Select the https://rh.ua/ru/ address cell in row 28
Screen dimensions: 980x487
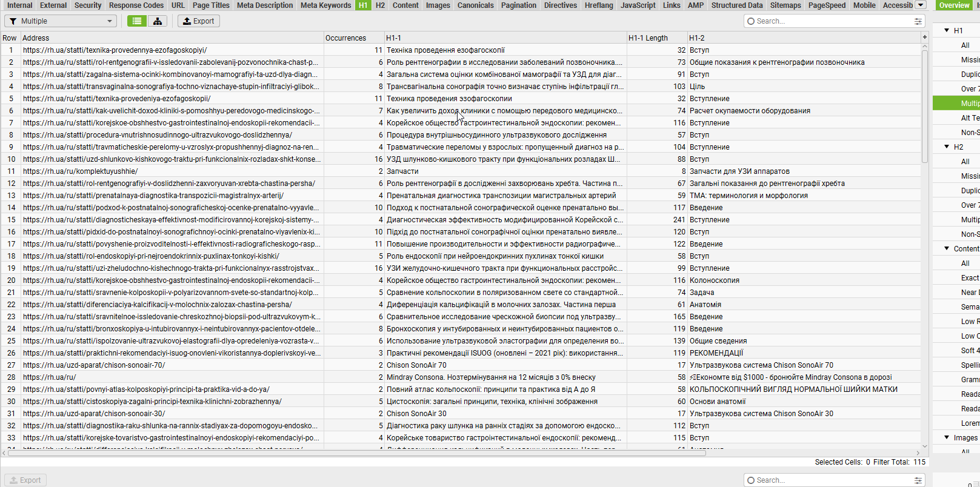coord(172,377)
